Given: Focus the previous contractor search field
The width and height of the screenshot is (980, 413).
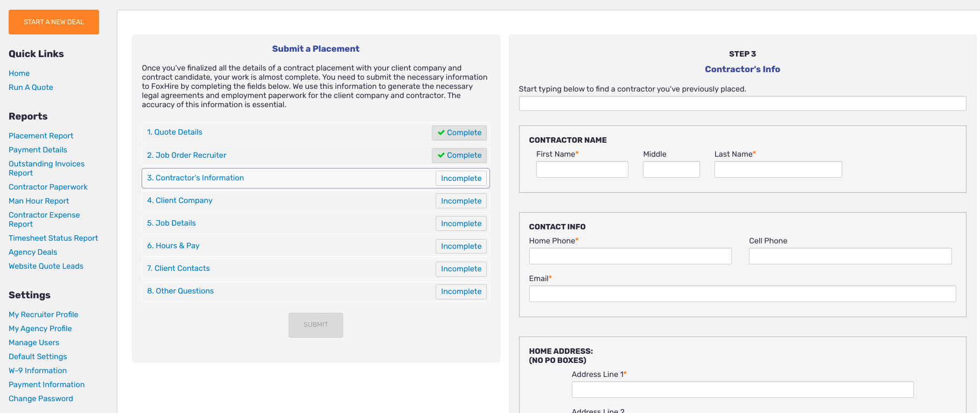Looking at the screenshot, I should tap(742, 103).
